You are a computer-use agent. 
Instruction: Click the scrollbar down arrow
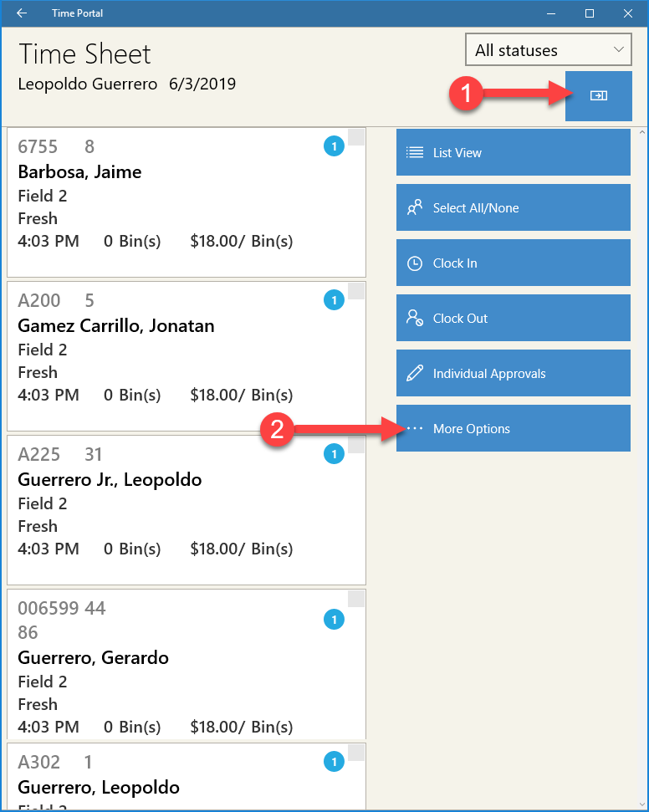642,804
